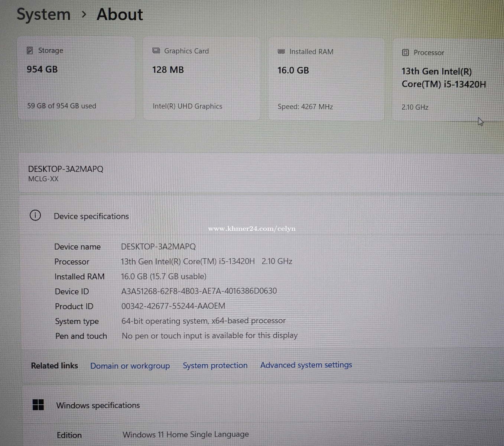Click the Storage card icon
The image size is (504, 446).
point(30,51)
